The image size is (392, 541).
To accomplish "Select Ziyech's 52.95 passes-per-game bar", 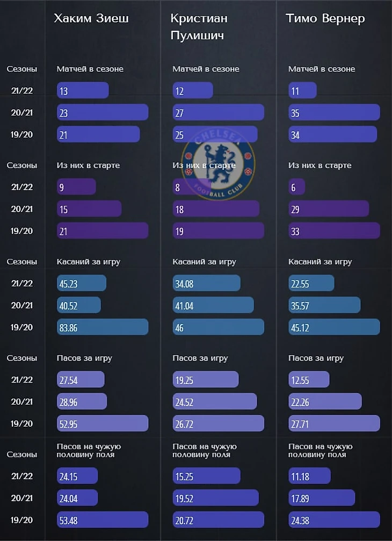I will coord(102,423).
